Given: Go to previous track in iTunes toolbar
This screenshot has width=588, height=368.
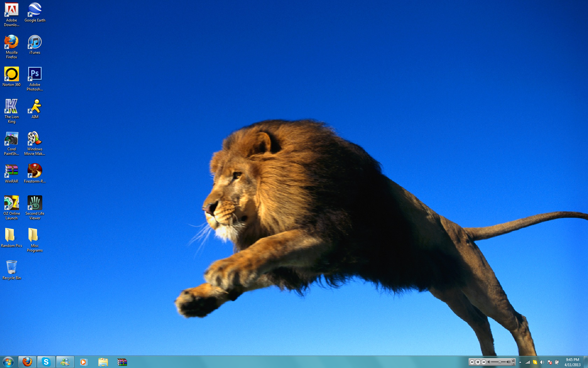Looking at the screenshot, I should coord(472,362).
